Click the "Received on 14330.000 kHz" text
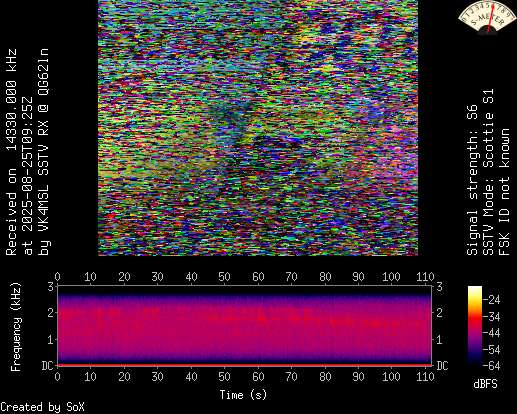 [12, 152]
